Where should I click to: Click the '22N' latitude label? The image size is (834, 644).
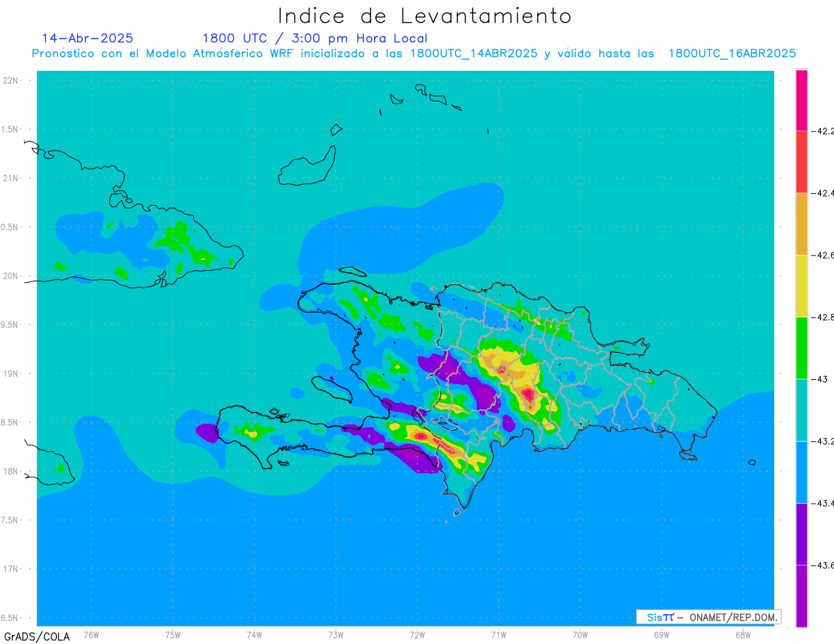(12, 81)
